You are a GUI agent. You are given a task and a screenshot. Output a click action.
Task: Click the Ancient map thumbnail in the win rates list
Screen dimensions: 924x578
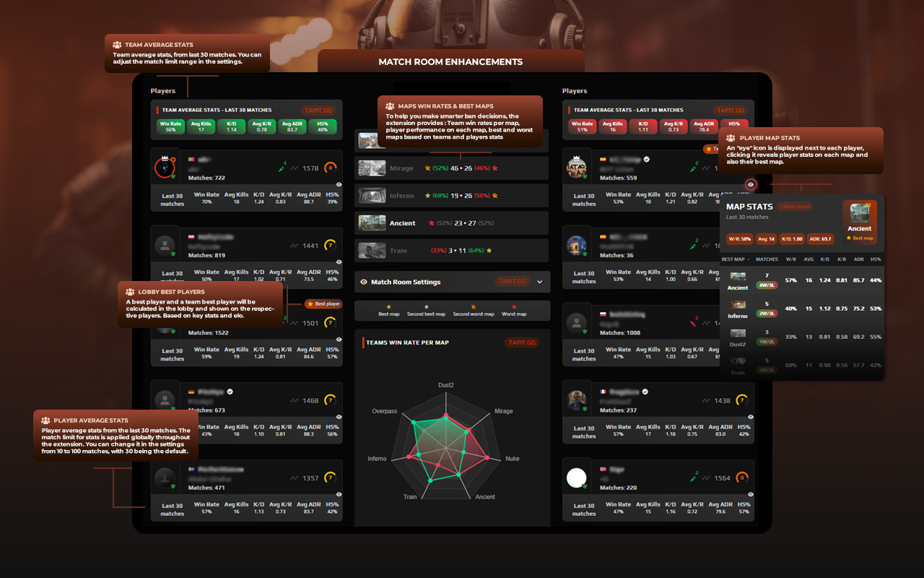point(372,223)
